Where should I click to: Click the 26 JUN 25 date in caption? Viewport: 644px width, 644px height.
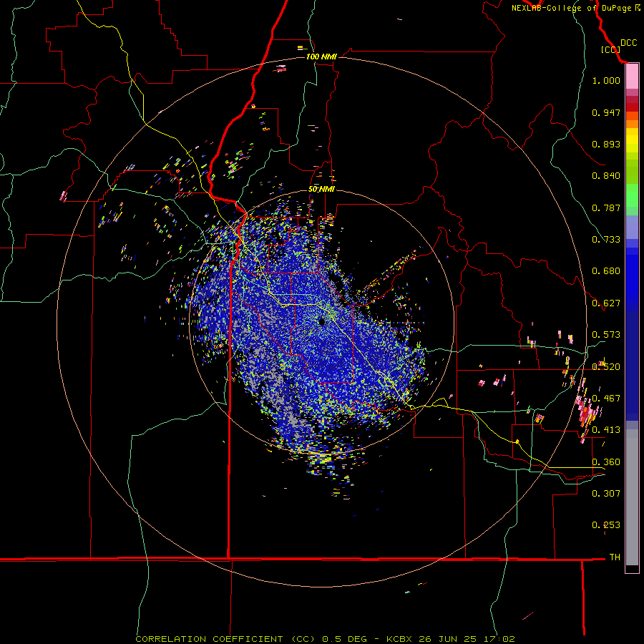447,639
